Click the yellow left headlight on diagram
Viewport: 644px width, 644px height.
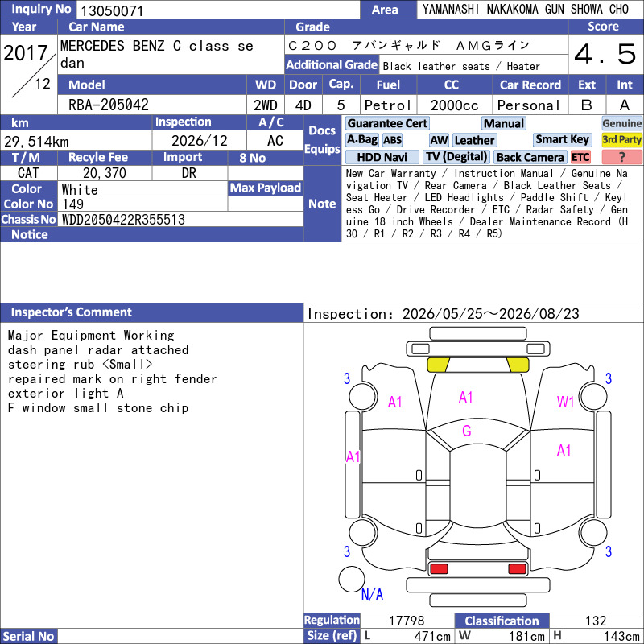point(438,365)
